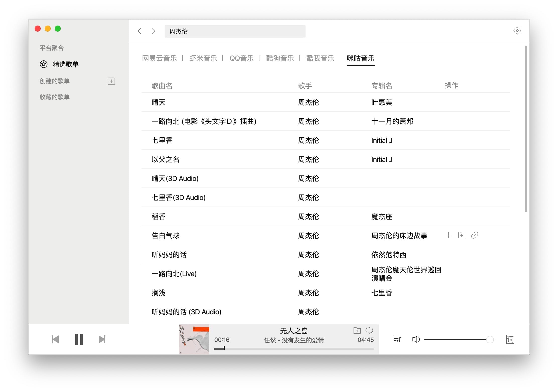Image resolution: width=558 pixels, height=392 pixels.
Task: Pause the currently playing track
Action: pyautogui.click(x=79, y=339)
